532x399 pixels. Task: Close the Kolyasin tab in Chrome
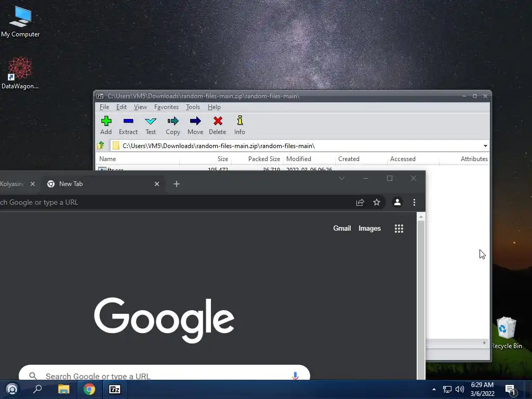coord(33,184)
